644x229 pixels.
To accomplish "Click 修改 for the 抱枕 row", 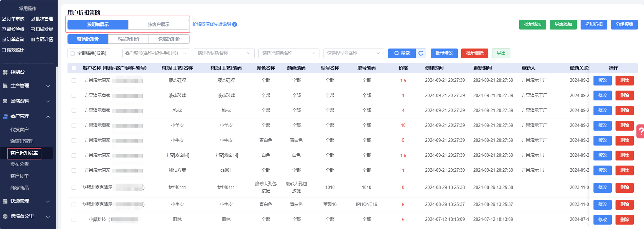I will tap(602, 111).
